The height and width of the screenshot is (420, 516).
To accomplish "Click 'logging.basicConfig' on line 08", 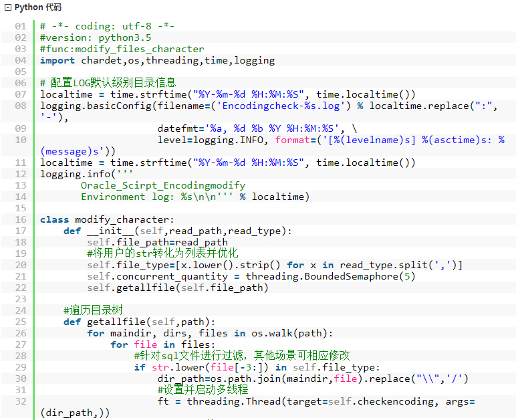I will tap(96, 106).
